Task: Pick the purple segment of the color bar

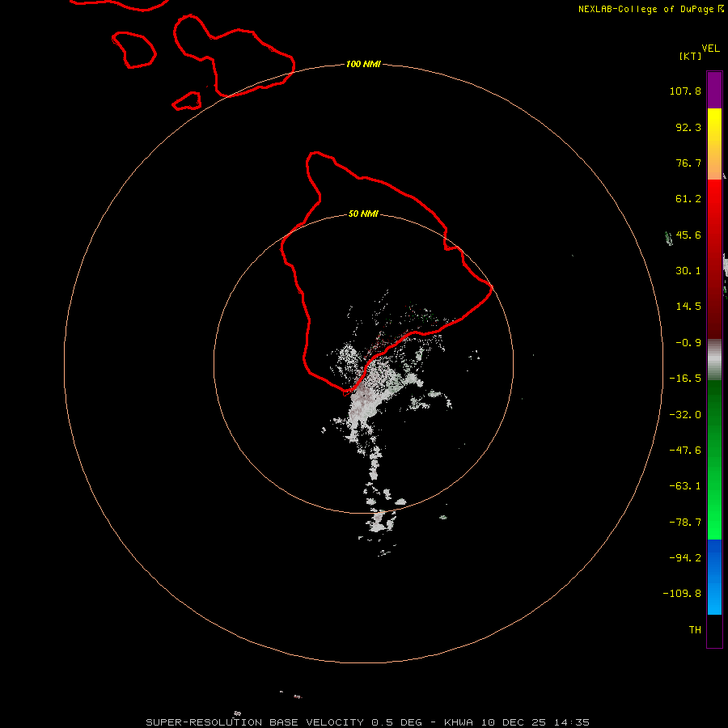Action: [714, 90]
